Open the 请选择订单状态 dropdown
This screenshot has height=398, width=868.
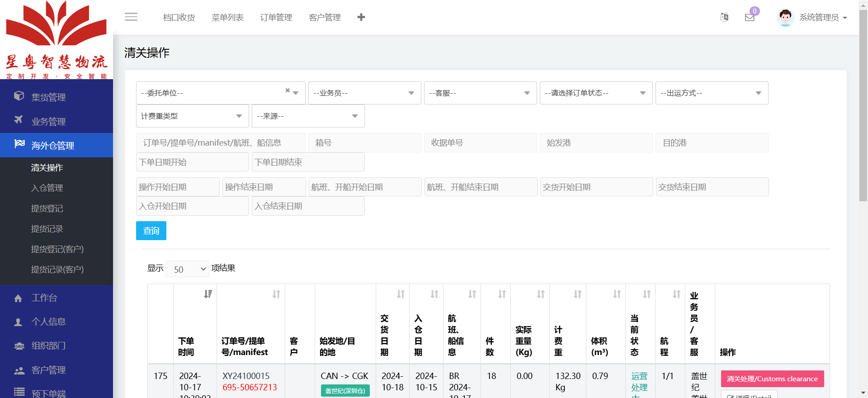(596, 93)
